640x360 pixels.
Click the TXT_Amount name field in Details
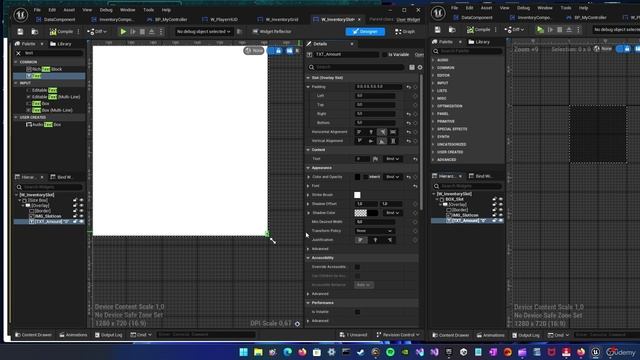(x=346, y=54)
